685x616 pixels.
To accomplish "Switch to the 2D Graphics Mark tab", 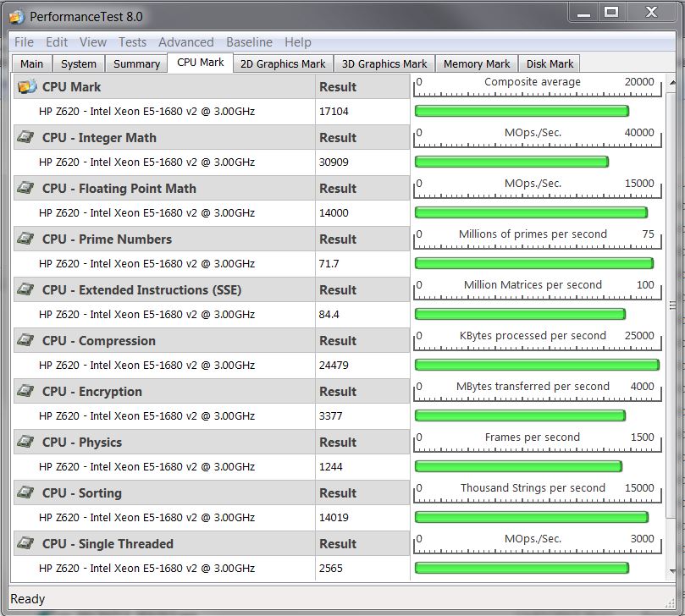I will tap(283, 63).
